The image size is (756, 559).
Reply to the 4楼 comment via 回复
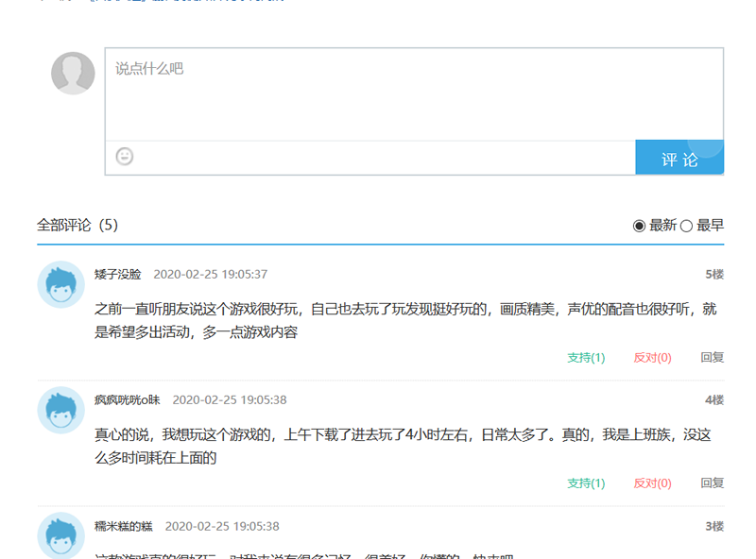(x=713, y=483)
